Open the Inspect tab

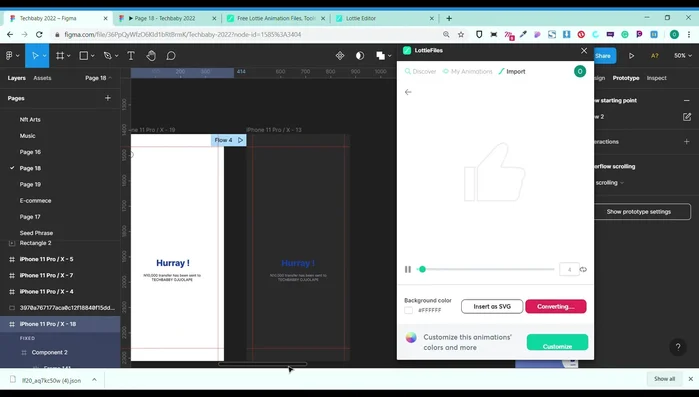656,78
